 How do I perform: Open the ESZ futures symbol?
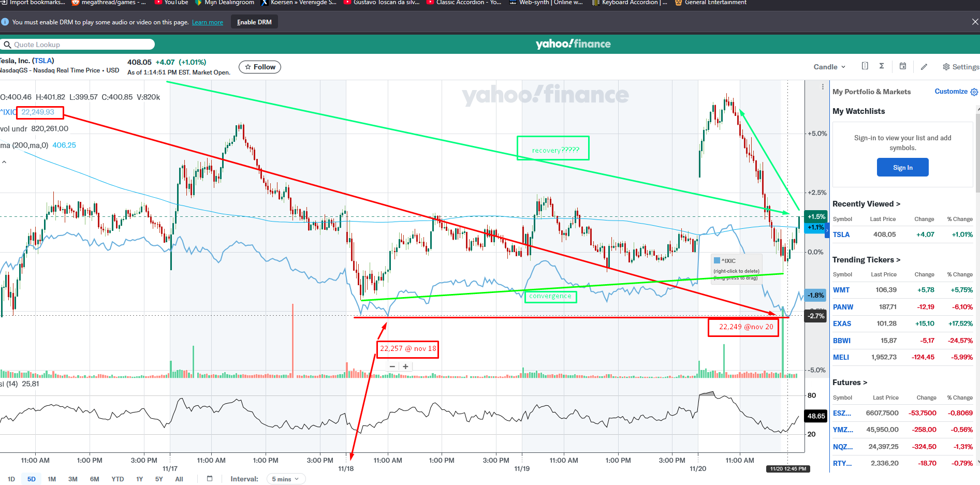pos(842,413)
